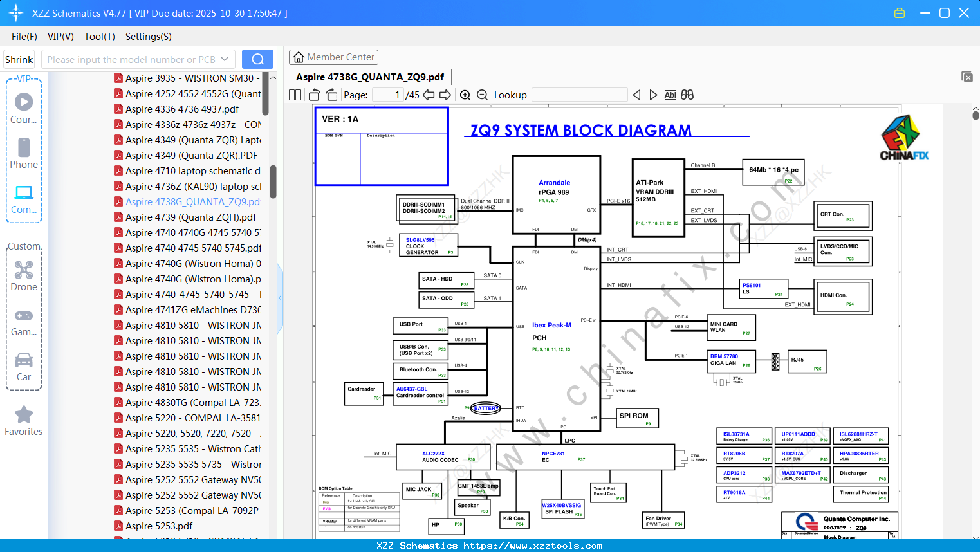Click the Abi text-match icon
The image size is (980, 552).
tap(670, 95)
